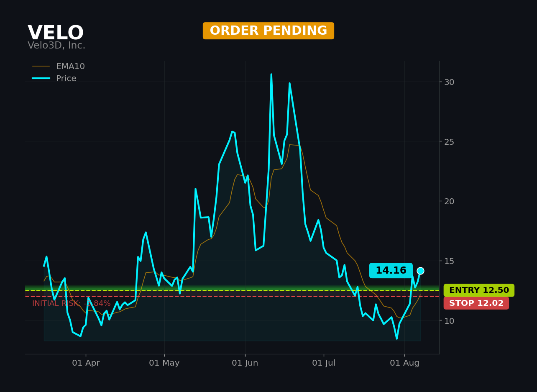Screen dimensions: 537x392
Task: Select the STOP 12.02 level label
Action: click(x=476, y=303)
